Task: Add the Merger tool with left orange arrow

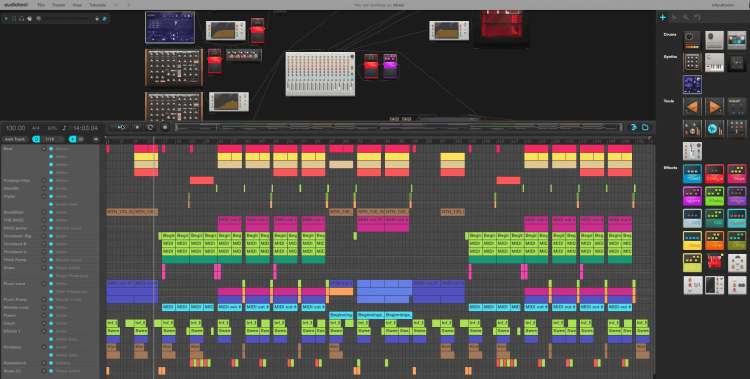Action: (x=692, y=107)
